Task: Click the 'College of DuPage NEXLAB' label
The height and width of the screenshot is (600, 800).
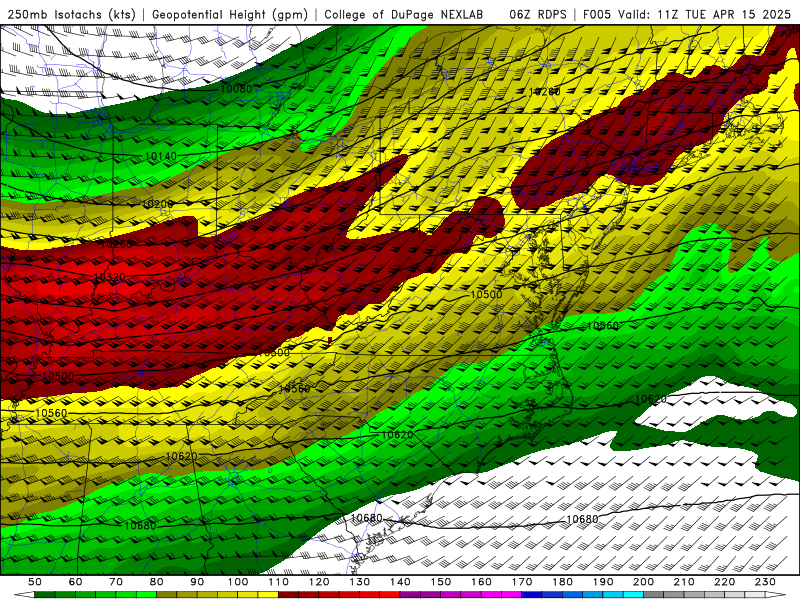Action: (x=404, y=15)
